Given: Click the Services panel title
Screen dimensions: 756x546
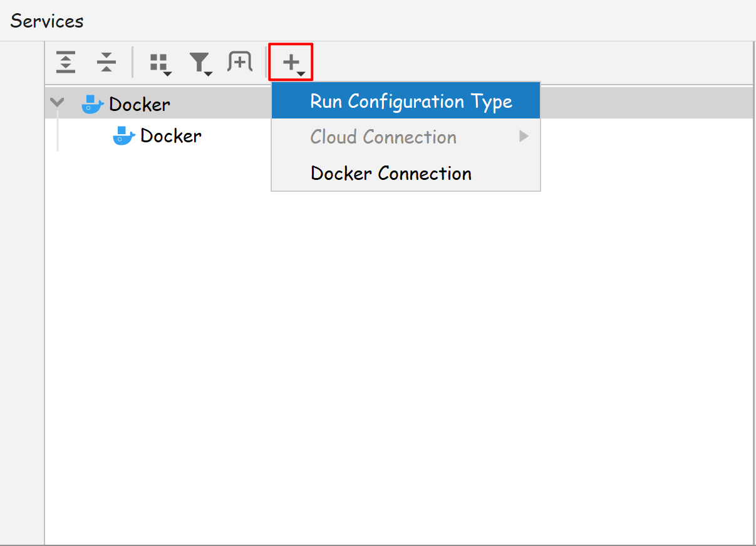Looking at the screenshot, I should (47, 21).
